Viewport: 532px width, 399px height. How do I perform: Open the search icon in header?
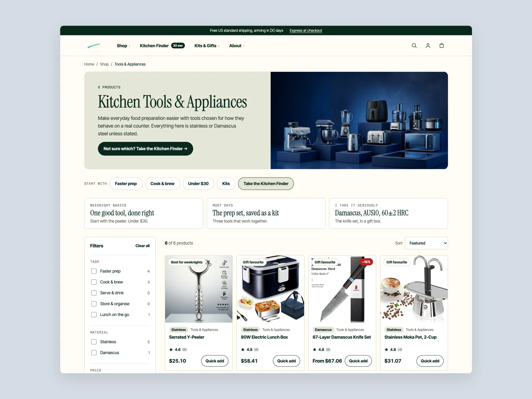(x=414, y=46)
